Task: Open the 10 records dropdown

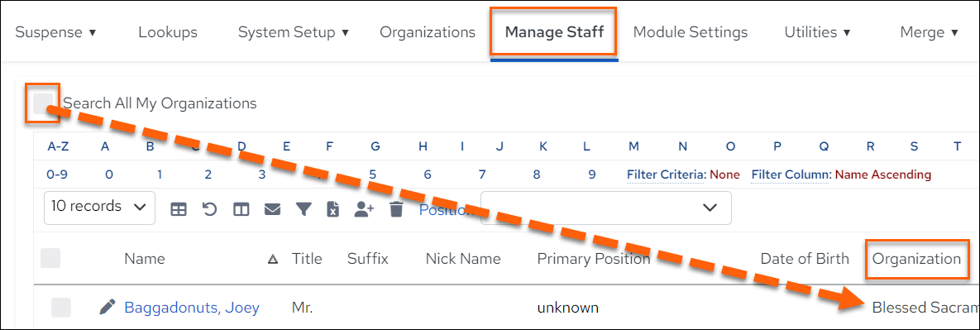Action: (99, 207)
